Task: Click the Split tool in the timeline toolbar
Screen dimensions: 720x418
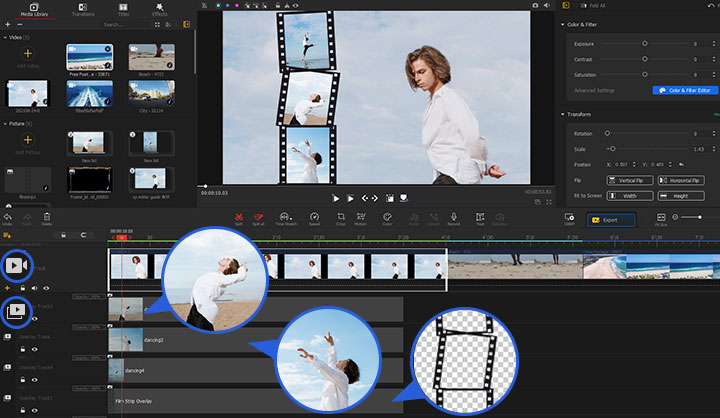Action: [238, 217]
